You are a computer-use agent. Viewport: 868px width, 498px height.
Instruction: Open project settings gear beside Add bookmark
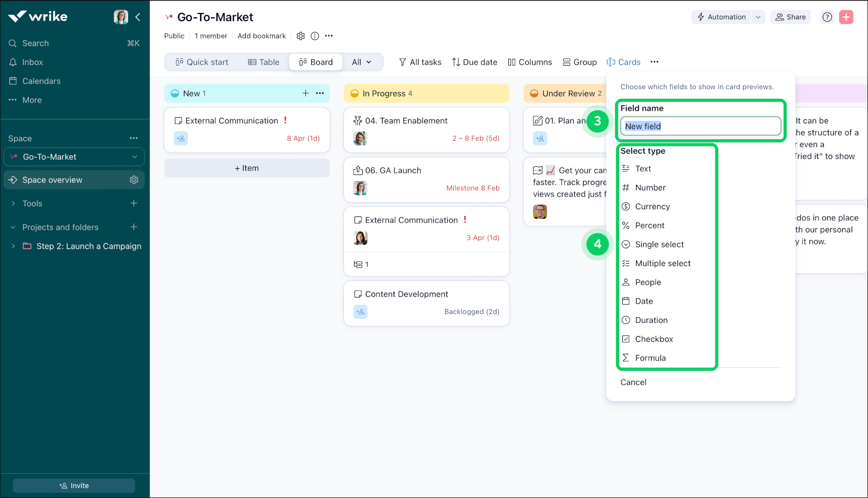click(301, 36)
